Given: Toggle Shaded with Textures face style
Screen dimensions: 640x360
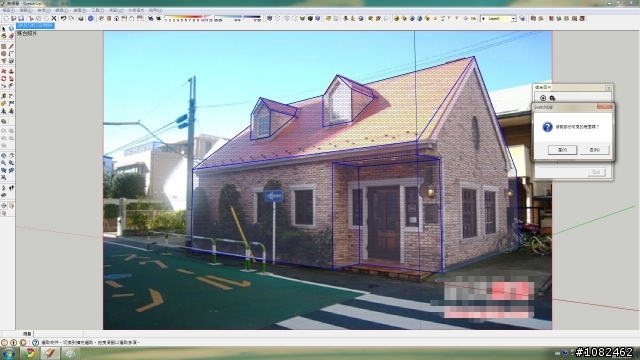Looking at the screenshot, I should [310, 18].
